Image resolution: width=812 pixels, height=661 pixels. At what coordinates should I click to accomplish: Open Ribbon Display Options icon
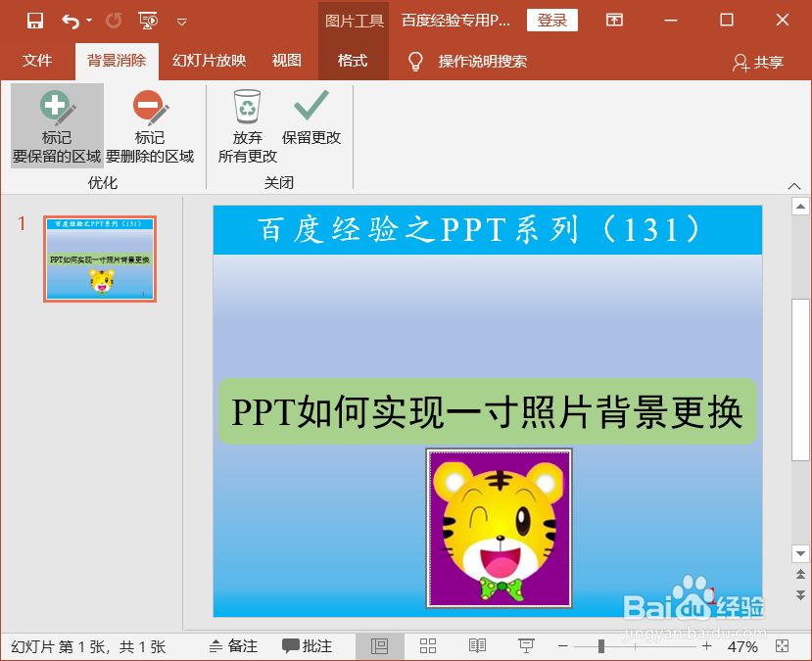click(x=614, y=21)
